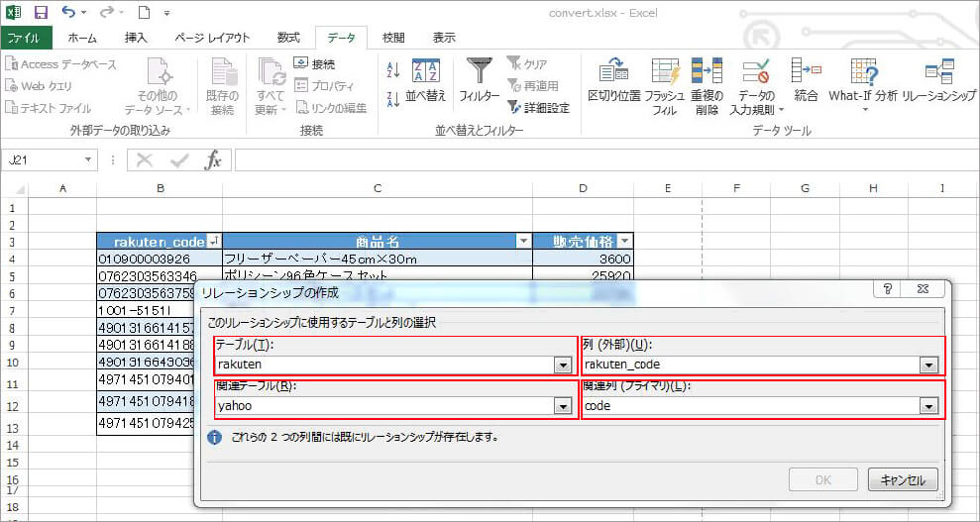Open the rakuten_code column filter arrow
The width and height of the screenshot is (980, 522).
[213, 242]
